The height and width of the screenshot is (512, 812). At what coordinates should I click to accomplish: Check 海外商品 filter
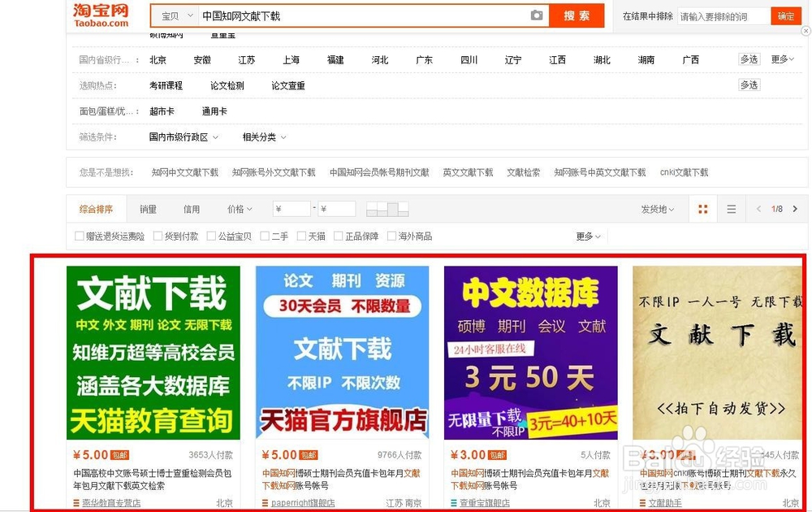[x=391, y=236]
